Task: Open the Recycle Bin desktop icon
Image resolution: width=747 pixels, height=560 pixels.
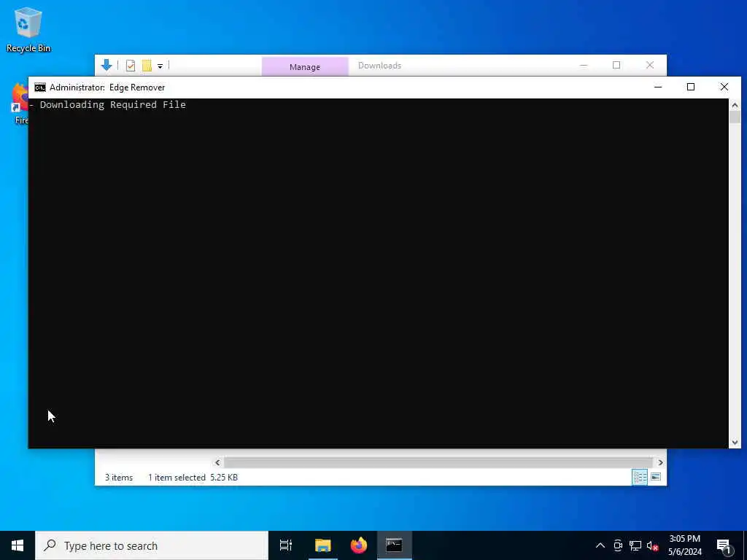Action: (28, 29)
